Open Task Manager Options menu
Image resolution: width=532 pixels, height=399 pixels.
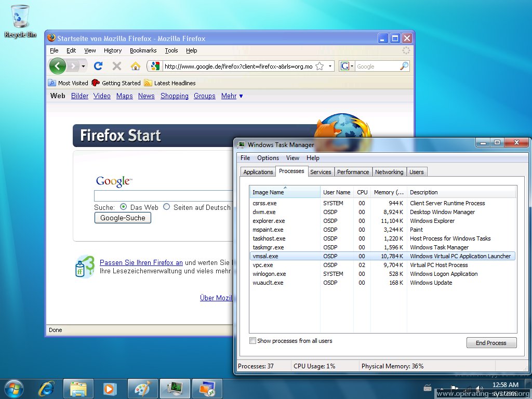pos(268,158)
